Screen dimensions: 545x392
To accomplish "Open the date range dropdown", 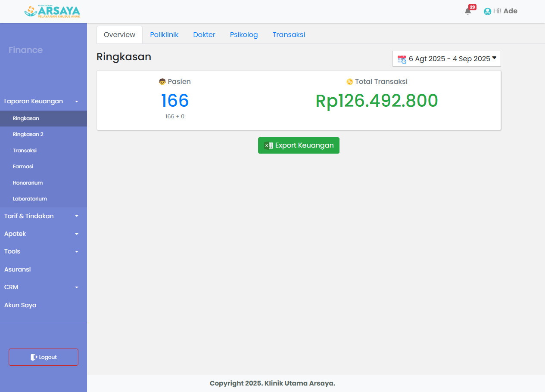I will 446,59.
